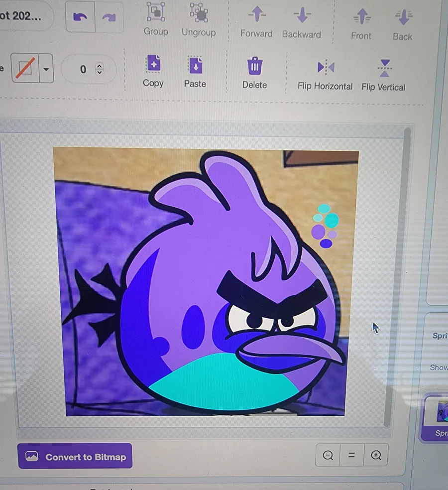Send selection to Back
The height and width of the screenshot is (490, 448).
403,25
